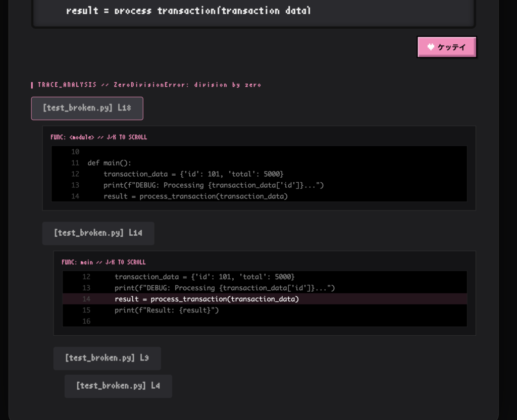Select the TRACE_ANALYSIS ZeroDivisionError heading

pos(149,85)
